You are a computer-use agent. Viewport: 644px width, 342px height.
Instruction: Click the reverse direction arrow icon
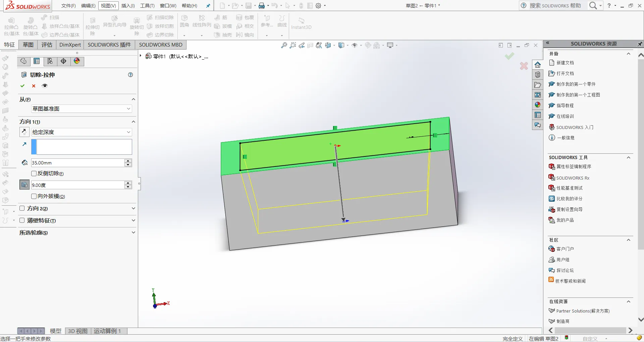click(x=24, y=132)
